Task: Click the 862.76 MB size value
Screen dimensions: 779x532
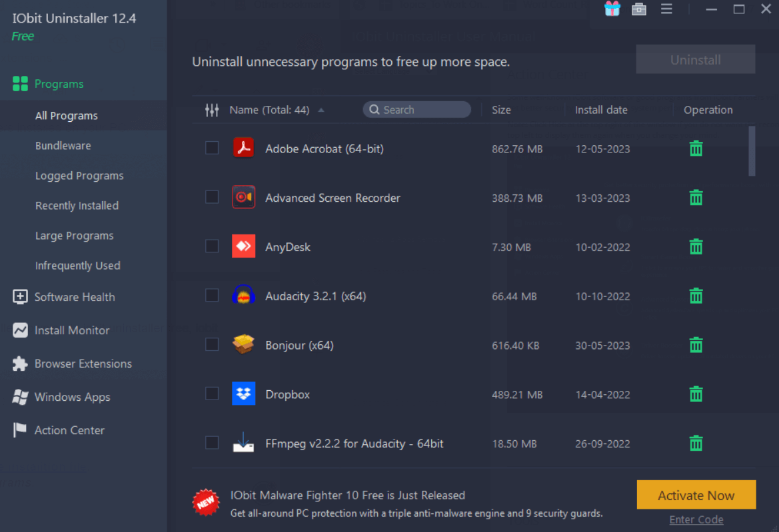Action: point(517,149)
